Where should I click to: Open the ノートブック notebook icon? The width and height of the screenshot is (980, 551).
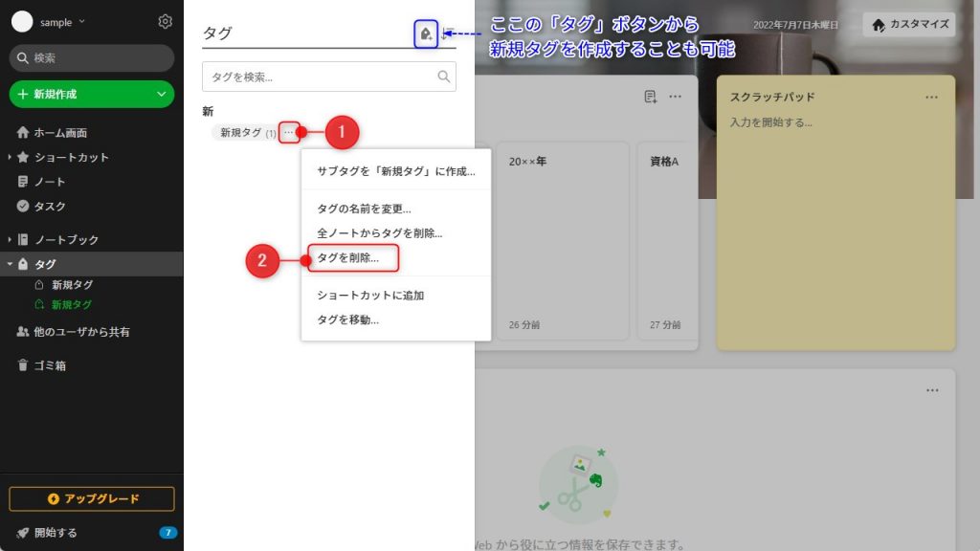coord(23,239)
